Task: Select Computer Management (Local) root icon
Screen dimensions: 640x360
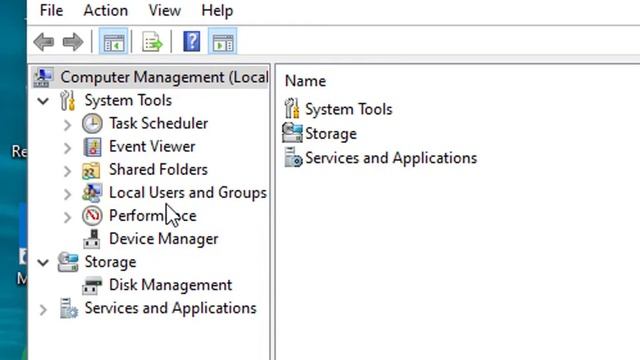Action: tap(43, 77)
